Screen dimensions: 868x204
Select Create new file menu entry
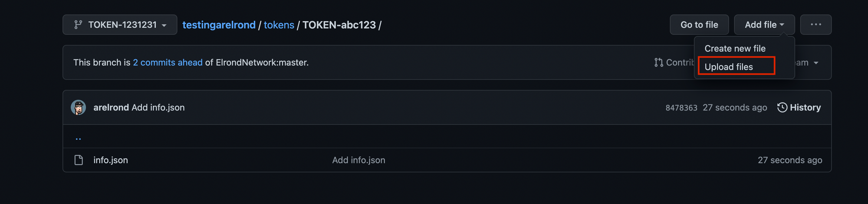pyautogui.click(x=735, y=48)
